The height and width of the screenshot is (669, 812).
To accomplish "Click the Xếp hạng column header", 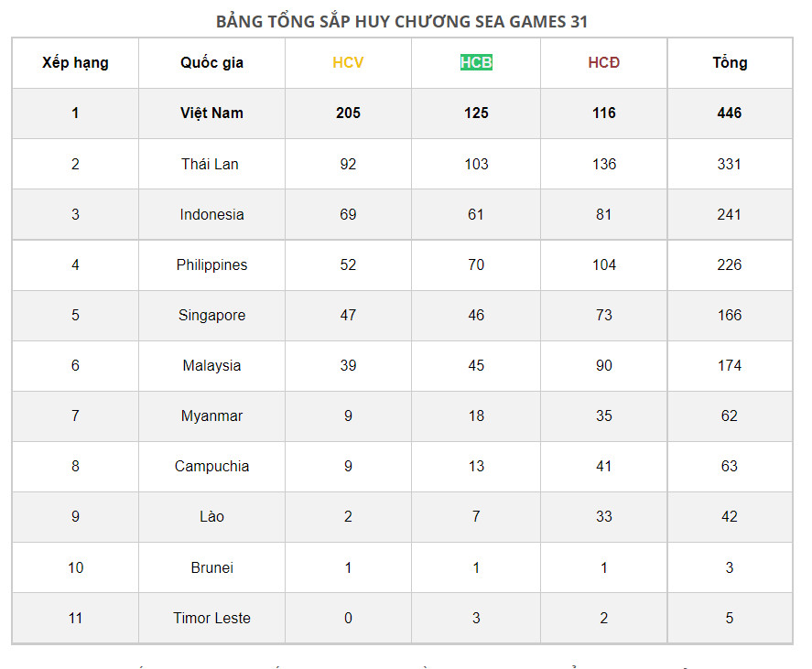I will [x=75, y=63].
